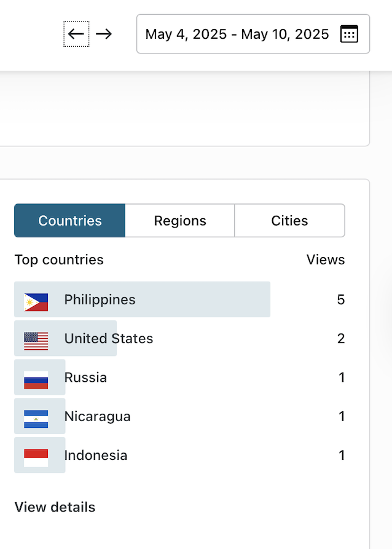This screenshot has width=392, height=549.
Task: Click the Russia country name
Action: (x=85, y=377)
